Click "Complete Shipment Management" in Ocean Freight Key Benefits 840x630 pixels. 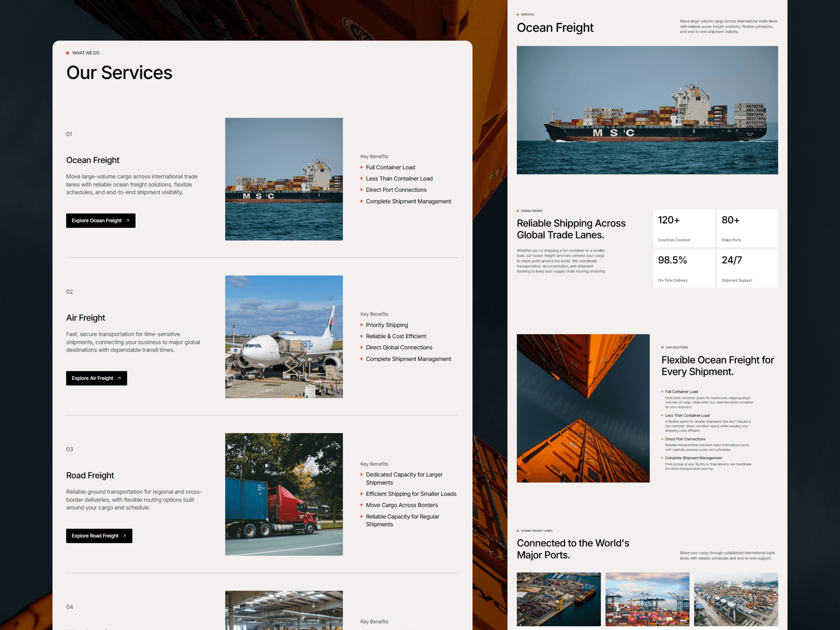tap(409, 201)
